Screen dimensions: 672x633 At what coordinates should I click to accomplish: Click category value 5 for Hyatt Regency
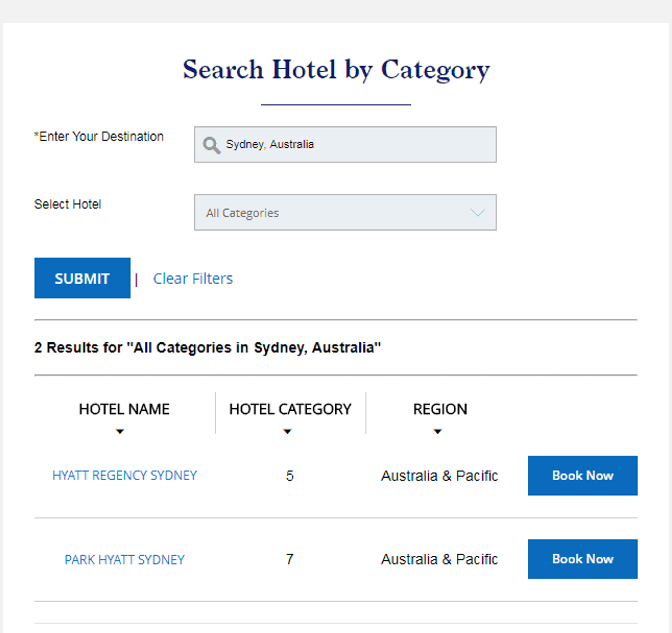pyautogui.click(x=290, y=476)
